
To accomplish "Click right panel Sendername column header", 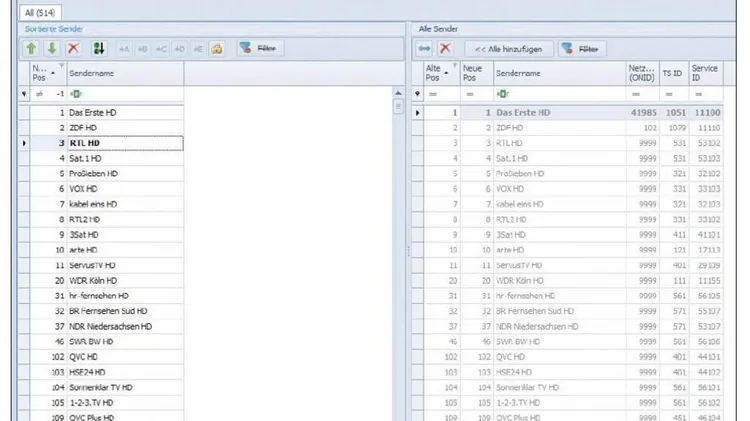I will pyautogui.click(x=559, y=73).
